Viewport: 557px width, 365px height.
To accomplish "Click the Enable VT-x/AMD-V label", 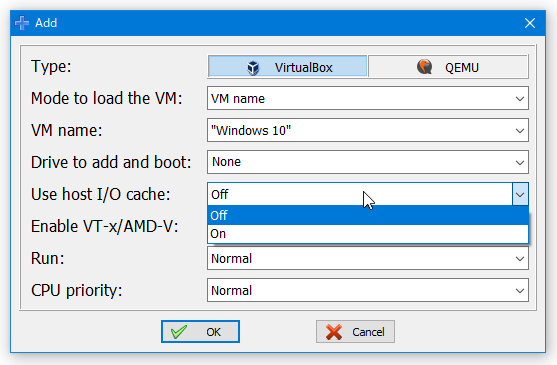I will pyautogui.click(x=104, y=226).
